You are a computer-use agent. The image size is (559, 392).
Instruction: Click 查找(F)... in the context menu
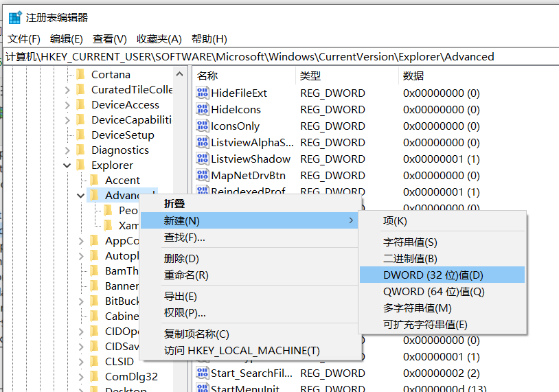[x=249, y=238]
